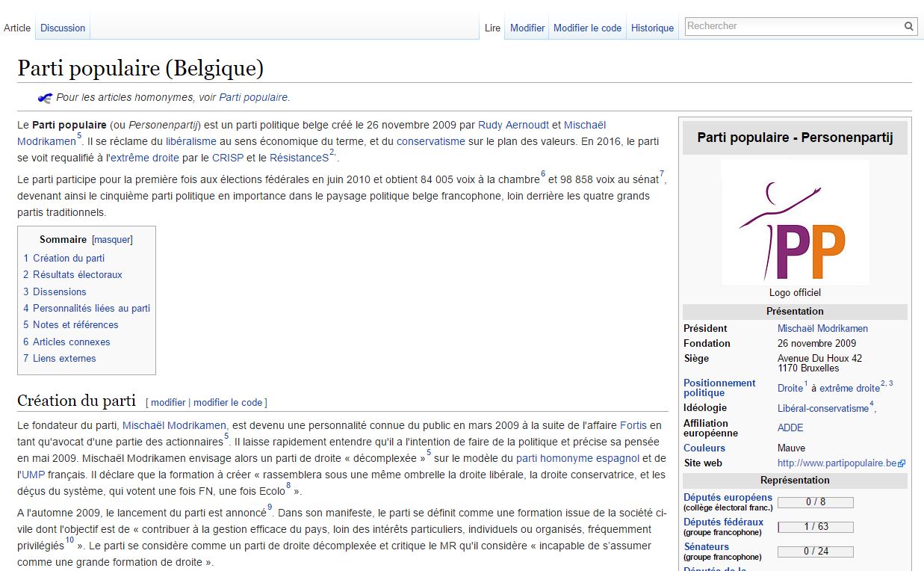Open the libéralisme link
Image resolution: width=924 pixels, height=571 pixels.
point(191,141)
